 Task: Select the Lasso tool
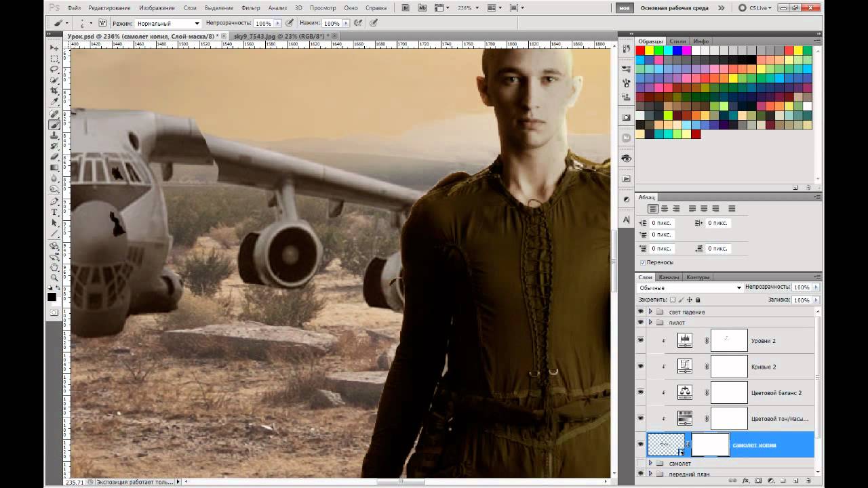pos(54,69)
